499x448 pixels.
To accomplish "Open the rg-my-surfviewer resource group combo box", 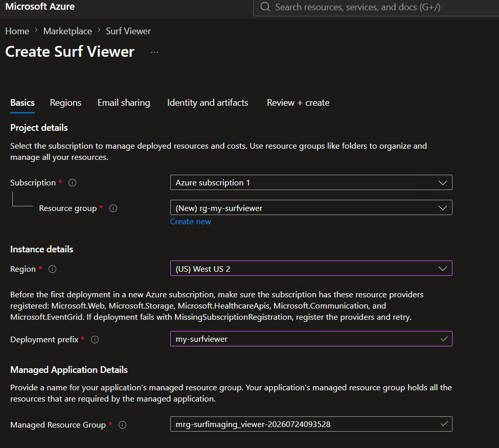I will coord(311,207).
